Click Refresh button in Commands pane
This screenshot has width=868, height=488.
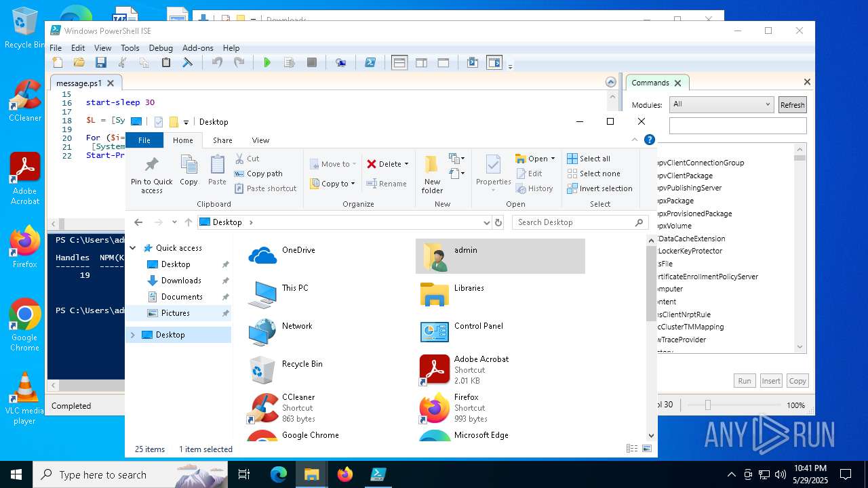pyautogui.click(x=792, y=104)
